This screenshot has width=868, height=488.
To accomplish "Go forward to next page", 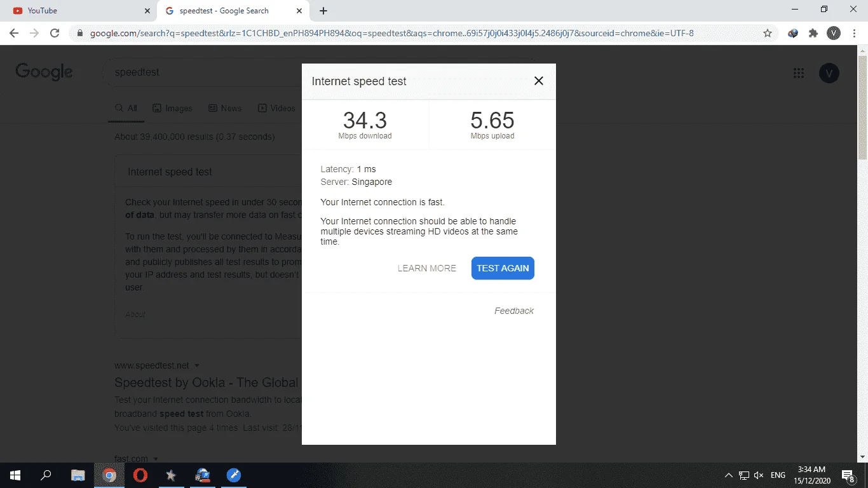I will tap(34, 33).
